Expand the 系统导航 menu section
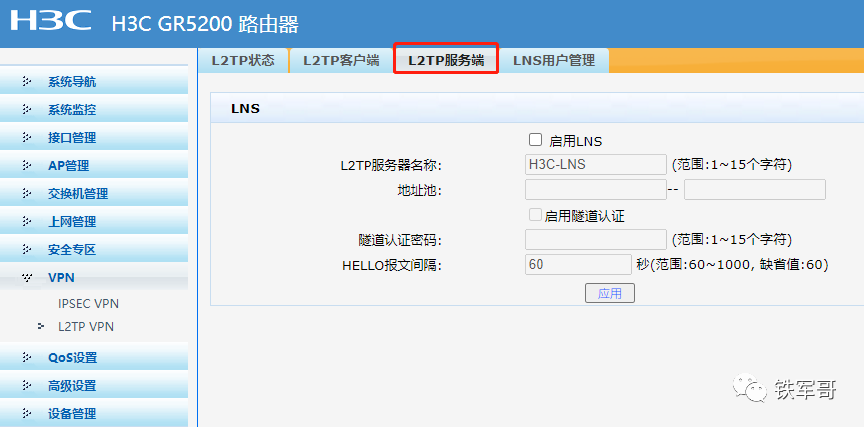 pos(94,82)
